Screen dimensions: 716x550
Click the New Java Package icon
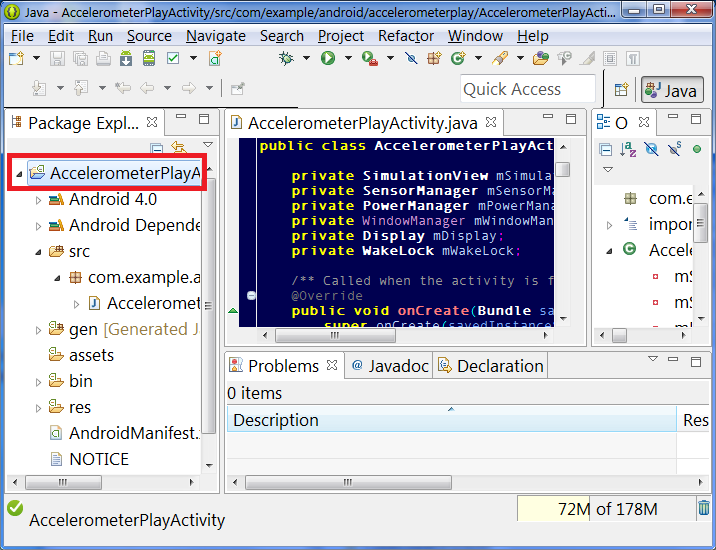434,58
